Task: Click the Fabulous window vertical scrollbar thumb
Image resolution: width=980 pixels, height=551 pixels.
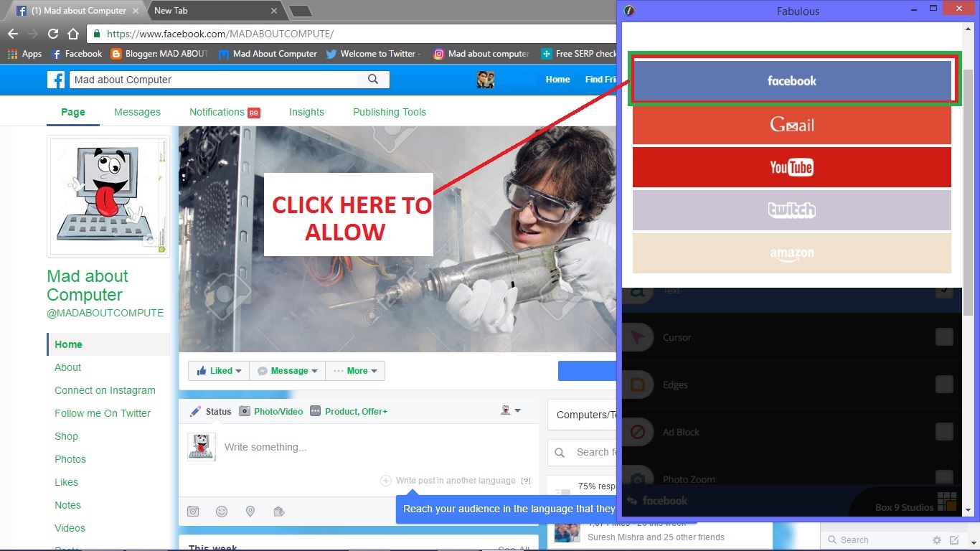Action: point(968,192)
